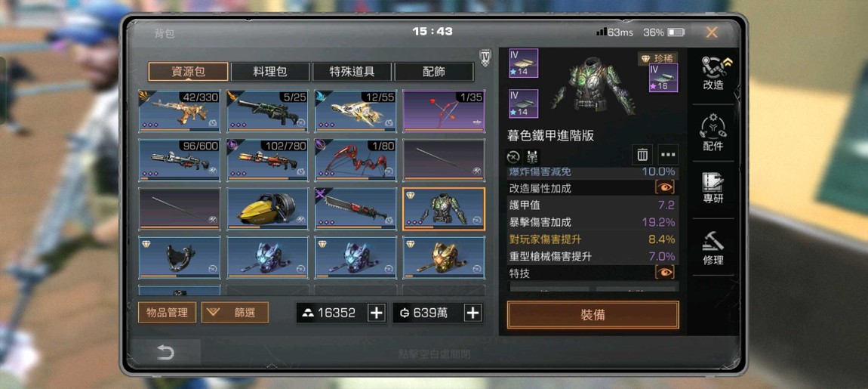Switch to the 特殊道具 tab
The width and height of the screenshot is (868, 389).
pyautogui.click(x=352, y=72)
